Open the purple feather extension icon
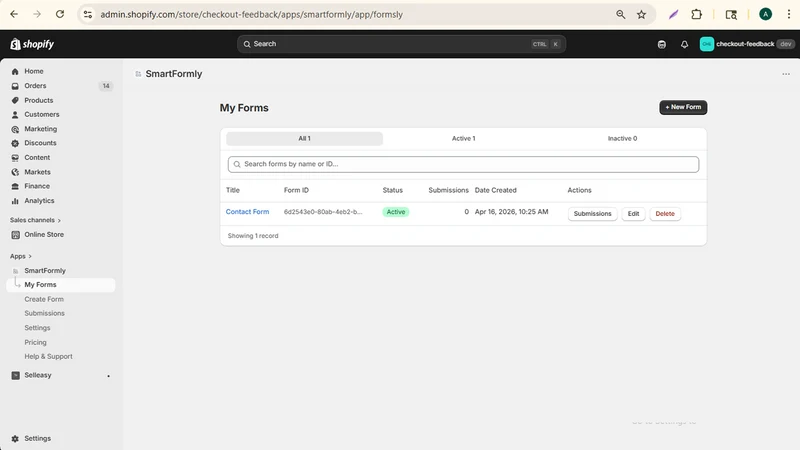Screen dimensions: 800x450 (673, 14)
